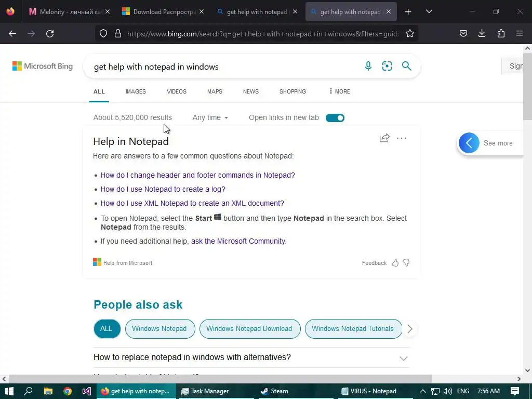Click the Feedback label
Screen dimensions: 532x399
coord(374,263)
